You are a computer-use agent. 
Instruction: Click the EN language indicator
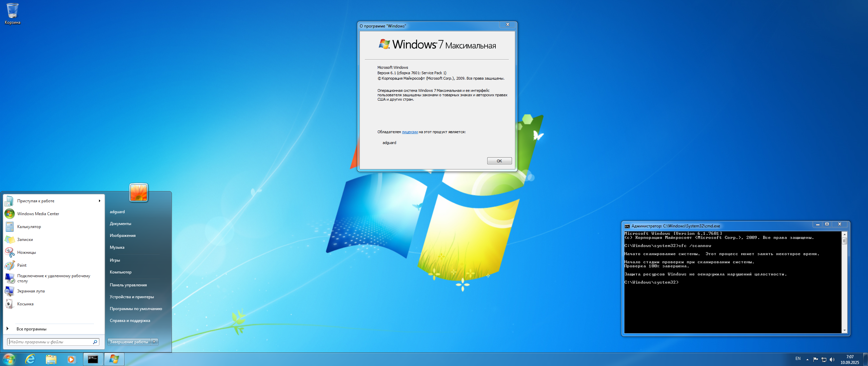798,359
